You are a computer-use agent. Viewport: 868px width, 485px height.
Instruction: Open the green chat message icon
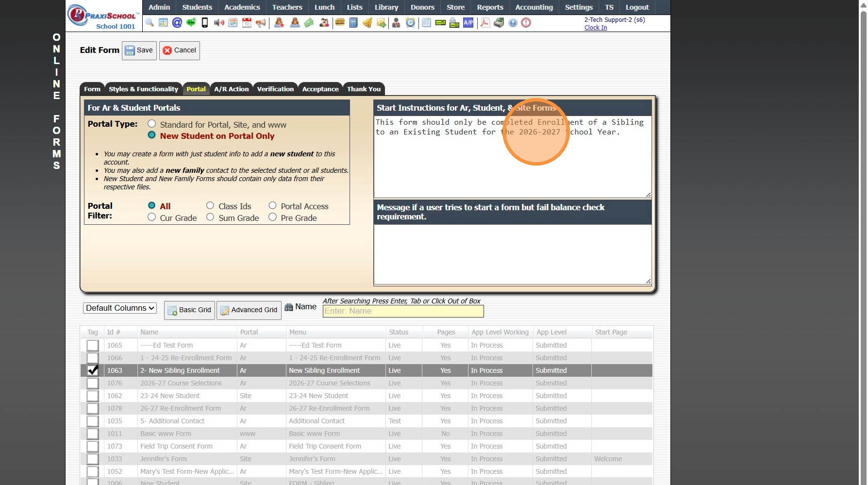point(191,23)
